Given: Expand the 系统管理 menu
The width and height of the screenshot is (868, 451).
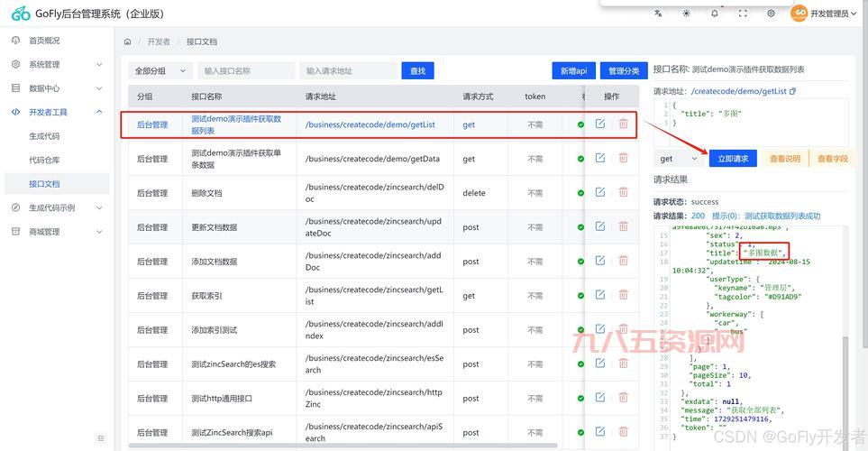Looking at the screenshot, I should (x=57, y=64).
